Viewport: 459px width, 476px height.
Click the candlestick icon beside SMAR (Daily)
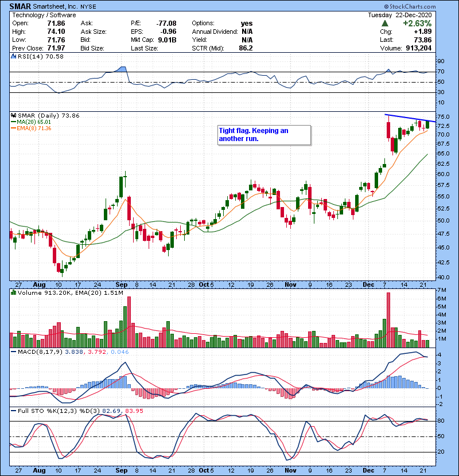click(x=13, y=115)
